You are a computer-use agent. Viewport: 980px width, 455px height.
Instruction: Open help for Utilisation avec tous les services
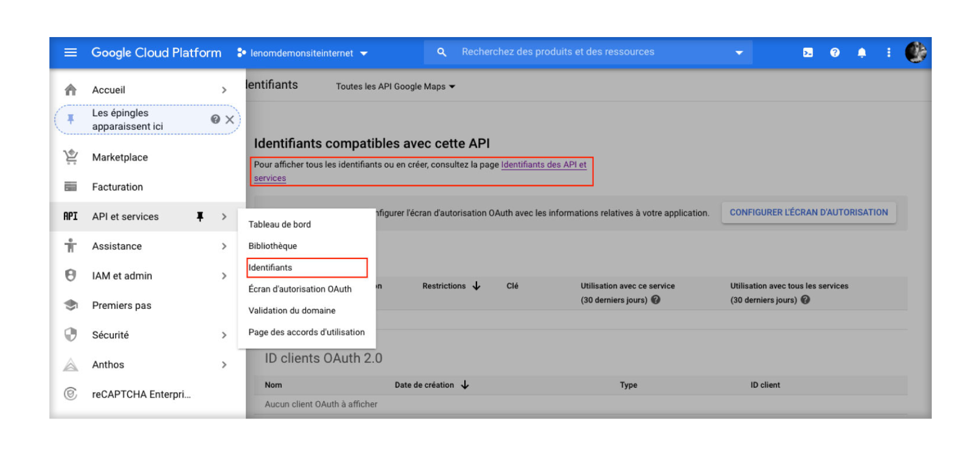point(805,300)
